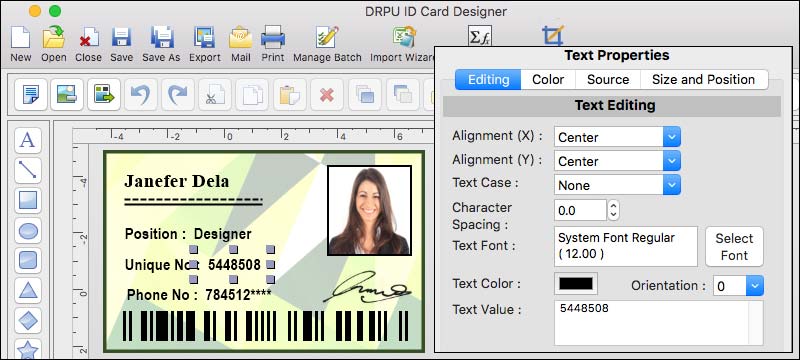Select the crop tool icon in top toolbar
Viewport: 800px width, 360px height.
[553, 36]
